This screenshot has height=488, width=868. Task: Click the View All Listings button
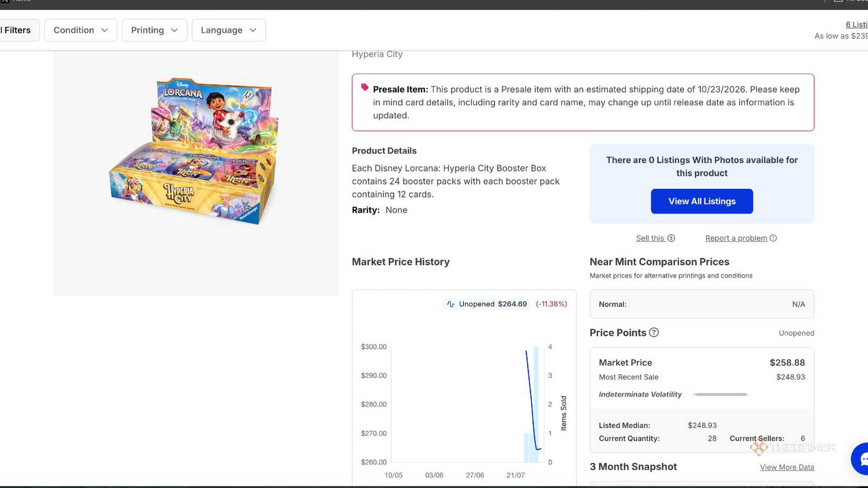tap(702, 201)
